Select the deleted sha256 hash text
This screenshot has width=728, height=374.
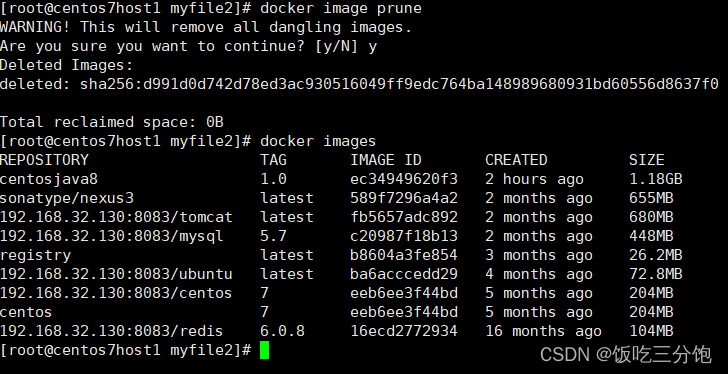pos(399,84)
